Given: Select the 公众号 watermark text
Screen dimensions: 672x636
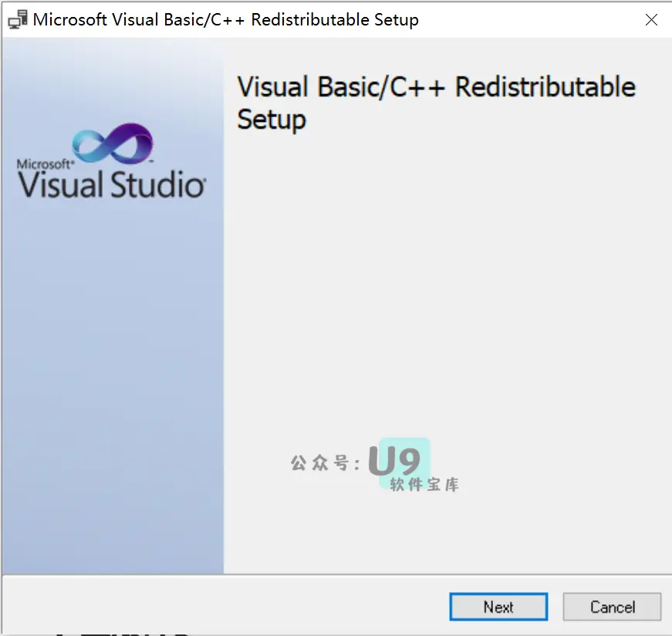Looking at the screenshot, I should tap(323, 462).
